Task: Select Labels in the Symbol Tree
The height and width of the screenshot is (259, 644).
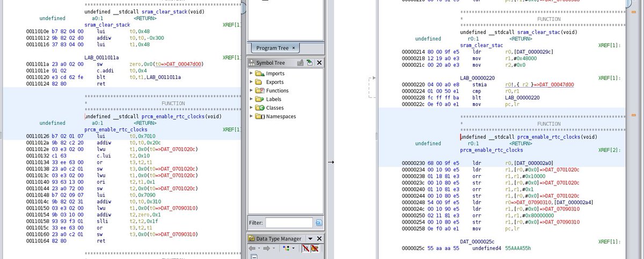Action: (274, 99)
